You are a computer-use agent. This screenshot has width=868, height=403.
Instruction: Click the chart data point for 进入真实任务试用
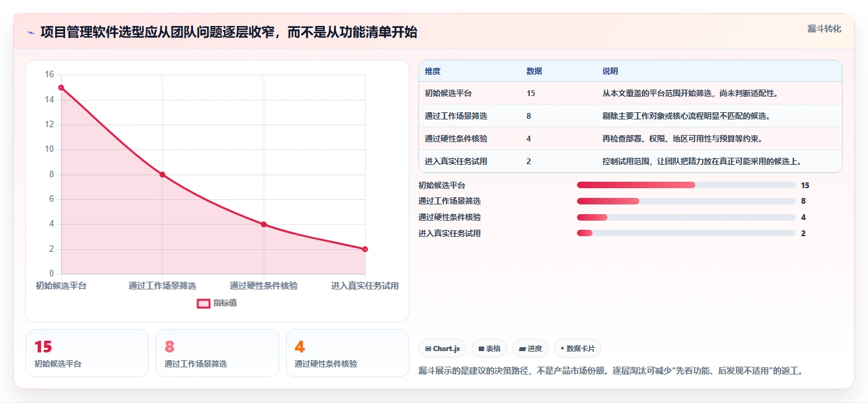(x=365, y=249)
